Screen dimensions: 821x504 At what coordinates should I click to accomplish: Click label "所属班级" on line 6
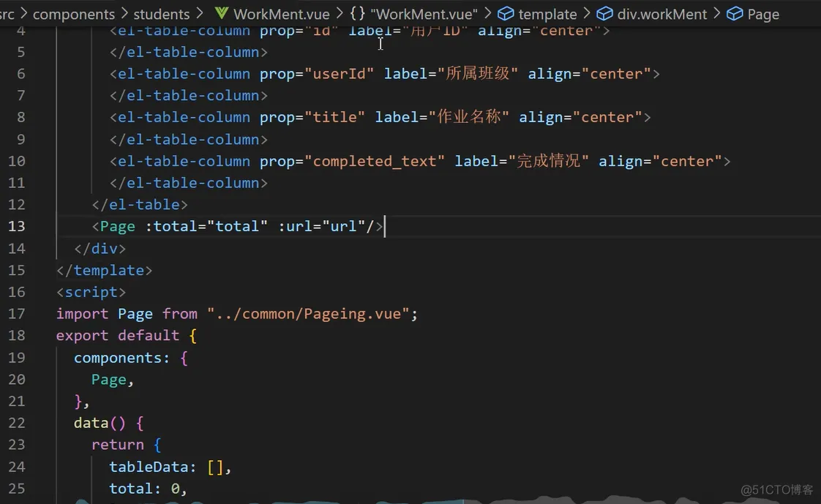(x=478, y=74)
